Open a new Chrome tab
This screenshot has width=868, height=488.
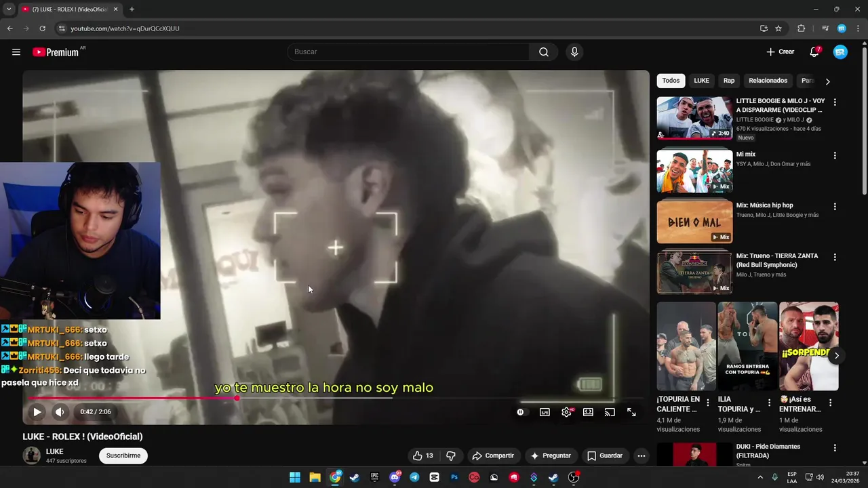pos(132,9)
